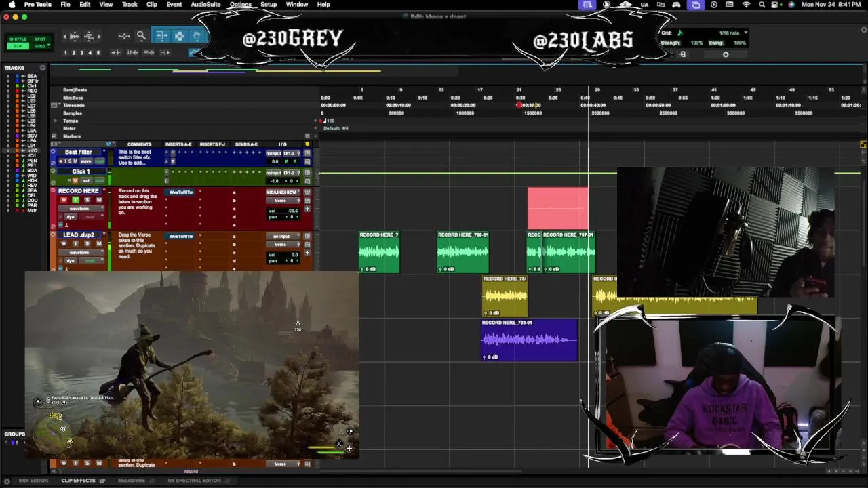Viewport: 868px width, 488px height.
Task: Click the Timecode ruler view icon
Action: [x=54, y=105]
